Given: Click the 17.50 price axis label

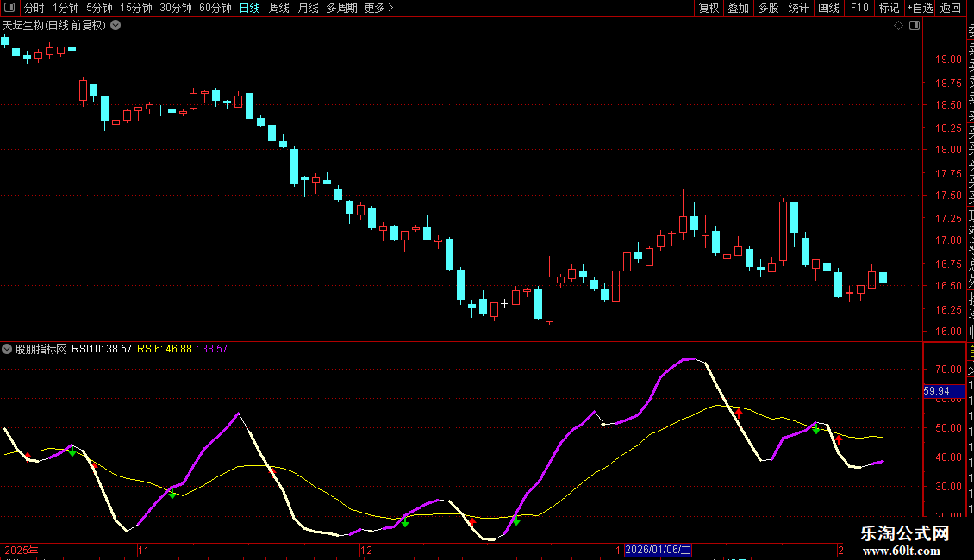Looking at the screenshot, I should pos(948,195).
